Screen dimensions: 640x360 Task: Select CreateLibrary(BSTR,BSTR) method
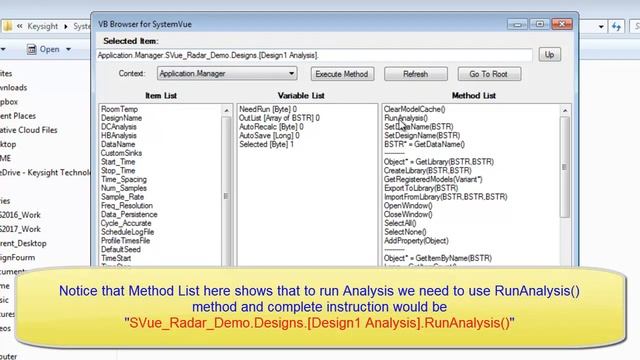427,171
